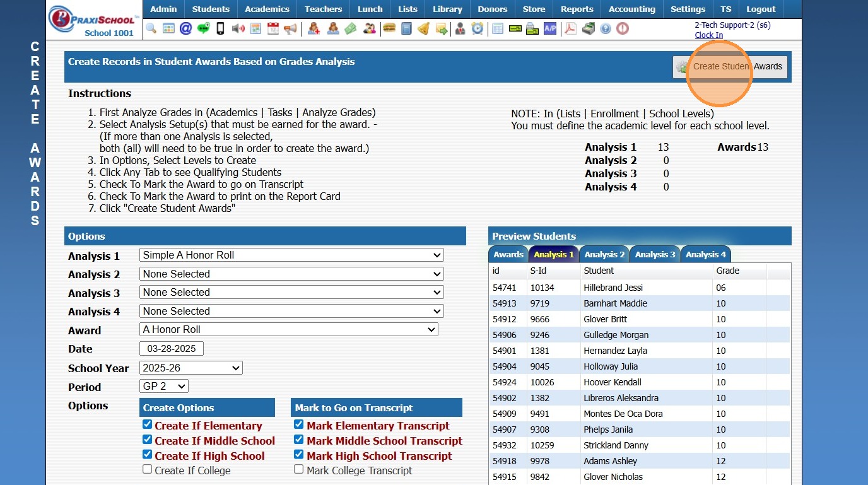This screenshot has width=868, height=485.
Task: Open the PDF document icon
Action: click(x=570, y=28)
